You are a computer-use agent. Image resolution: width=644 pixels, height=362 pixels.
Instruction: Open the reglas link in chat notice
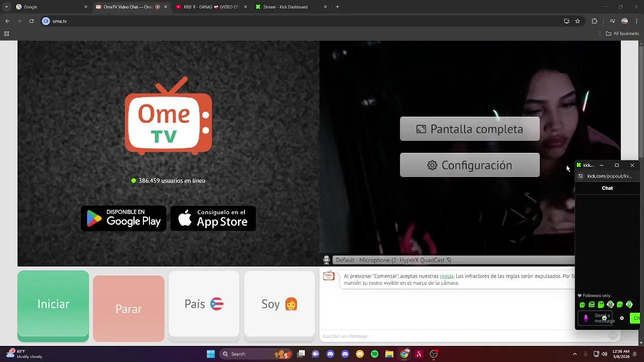point(446,276)
